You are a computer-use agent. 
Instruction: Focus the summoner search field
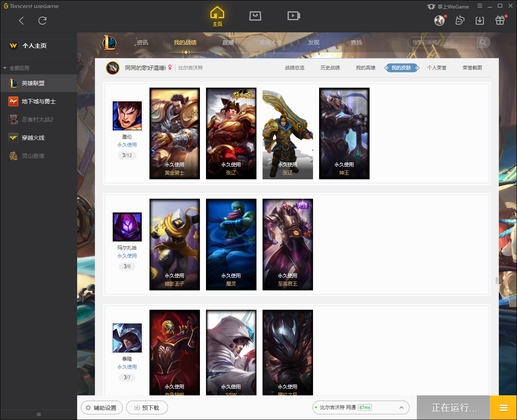pyautogui.click(x=442, y=42)
